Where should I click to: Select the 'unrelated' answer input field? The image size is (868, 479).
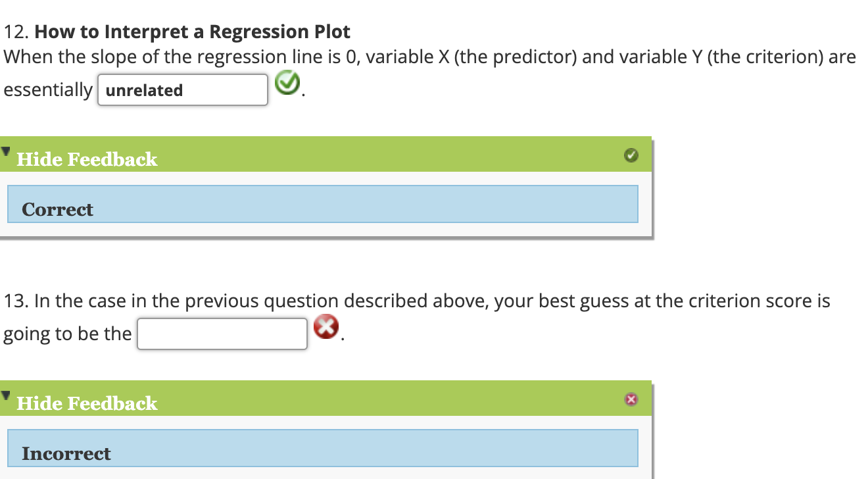pyautogui.click(x=182, y=89)
